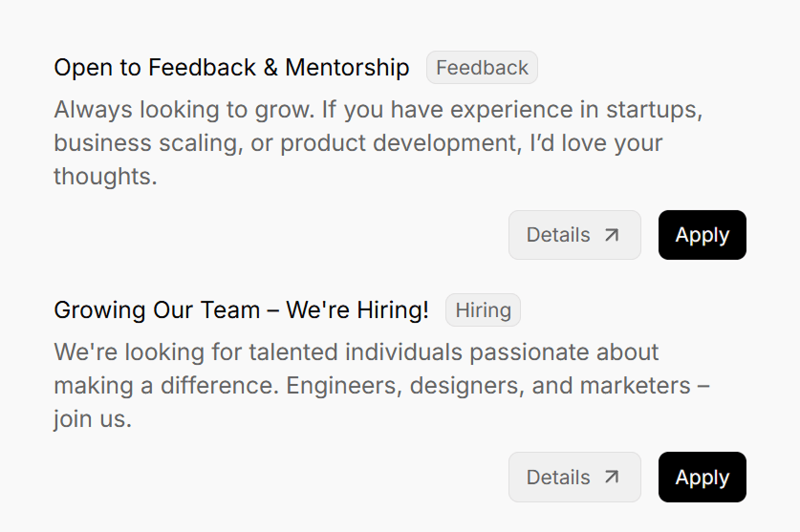The height and width of the screenshot is (532, 800).
Task: Click the arrow icon beside Details in the Feedback card
Action: point(612,235)
